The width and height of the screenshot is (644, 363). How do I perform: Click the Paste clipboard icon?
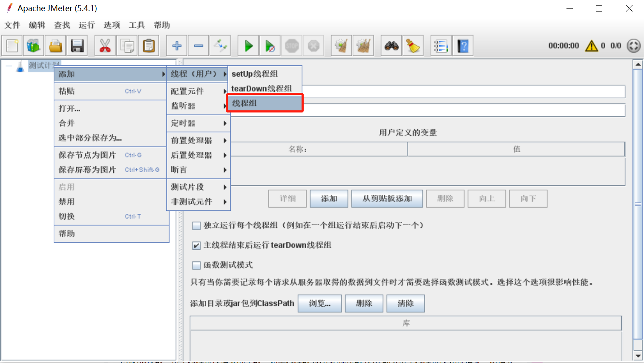click(x=149, y=46)
